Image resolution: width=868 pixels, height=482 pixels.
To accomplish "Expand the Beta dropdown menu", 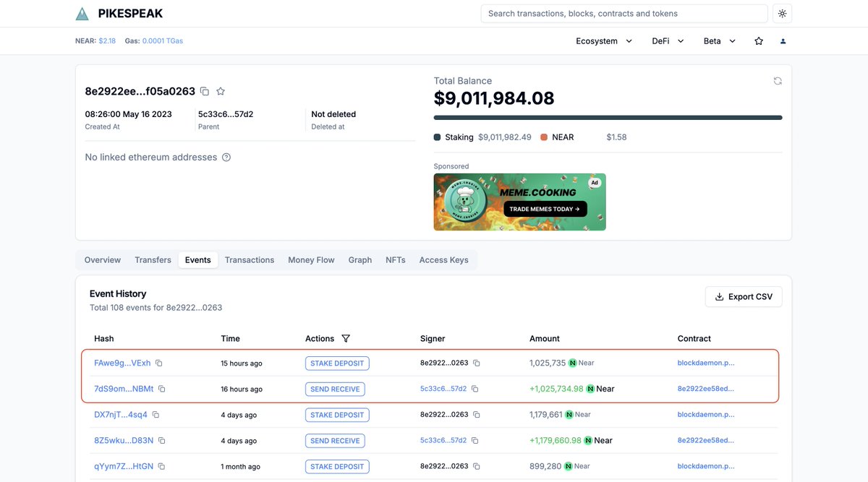I will pos(718,41).
